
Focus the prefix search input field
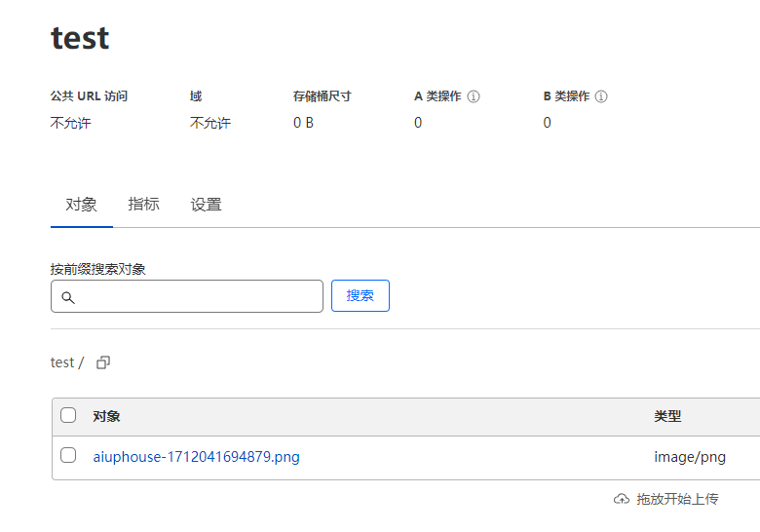195,297
